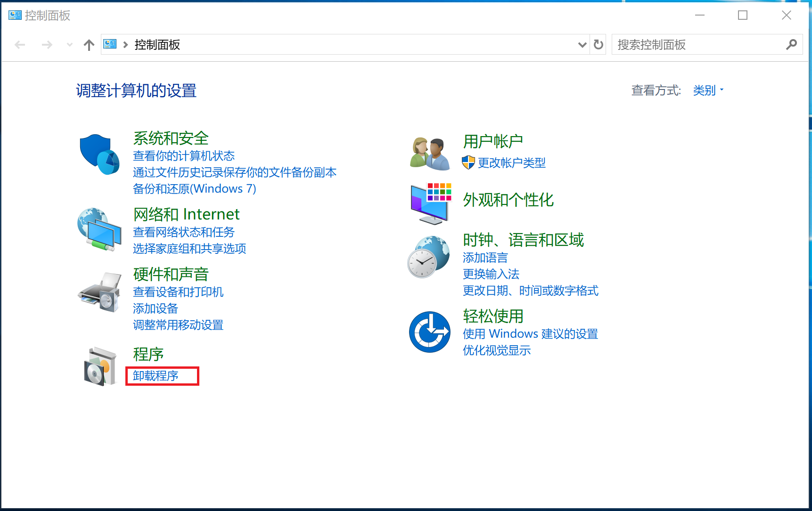Open the Network and Internet globe icon

[x=99, y=229]
